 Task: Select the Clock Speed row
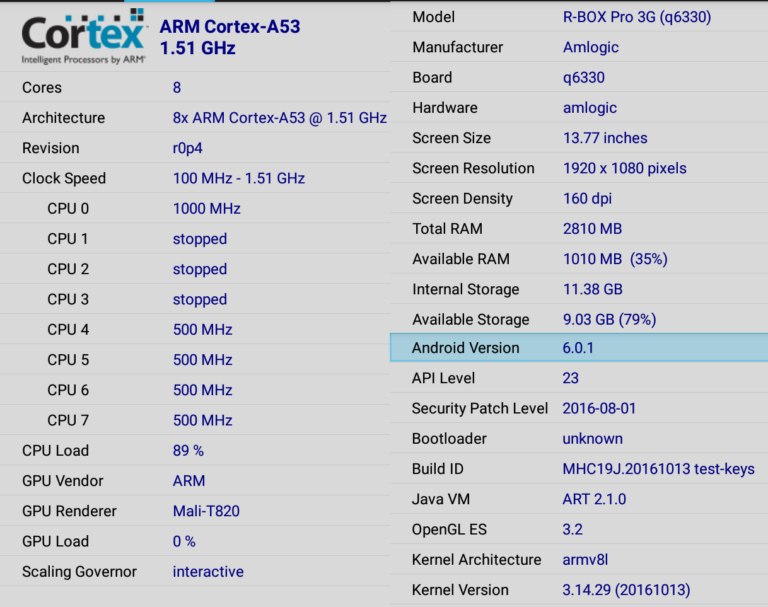pyautogui.click(x=195, y=178)
